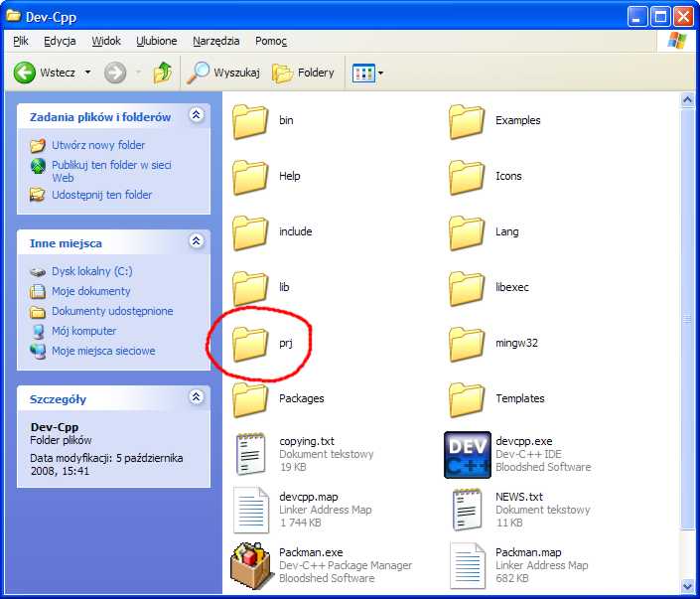Open the Examples folder icon
The height and width of the screenshot is (599, 700).
pyautogui.click(x=467, y=120)
